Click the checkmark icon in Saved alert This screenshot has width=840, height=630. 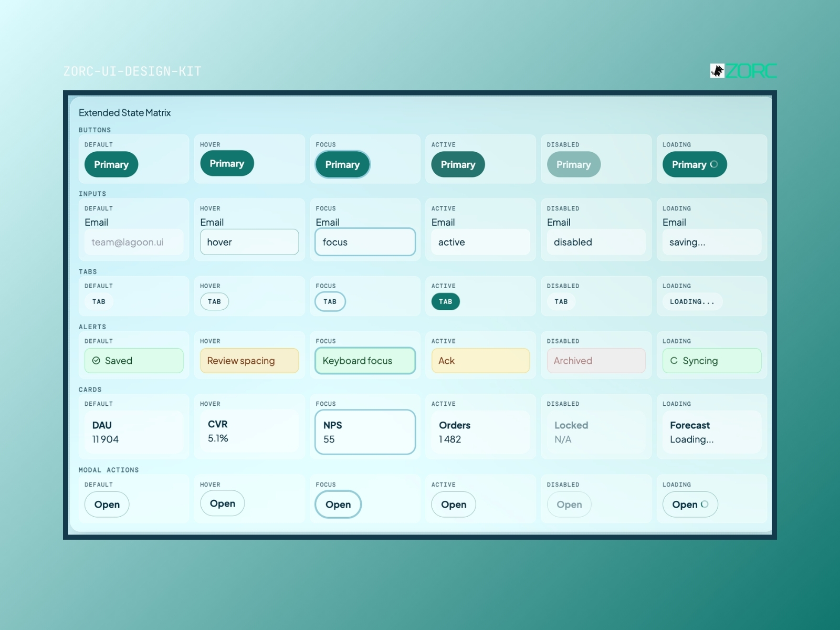[x=96, y=361]
